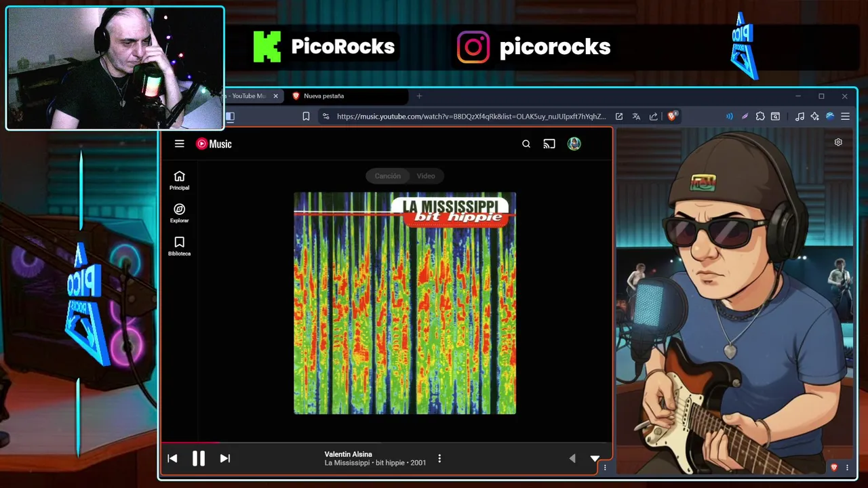Open search in YouTube Music
Screen dimensions: 868x488
(x=526, y=144)
